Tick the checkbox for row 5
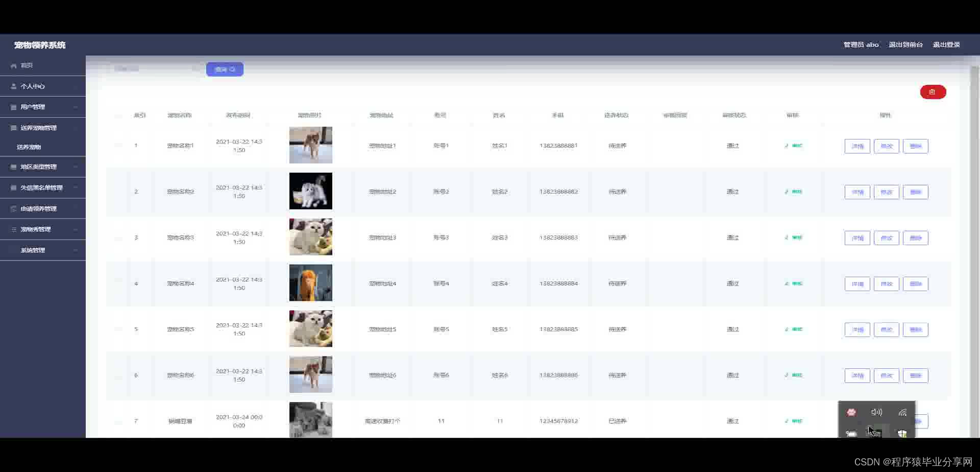Screen dimensions: 980x472 118,329
